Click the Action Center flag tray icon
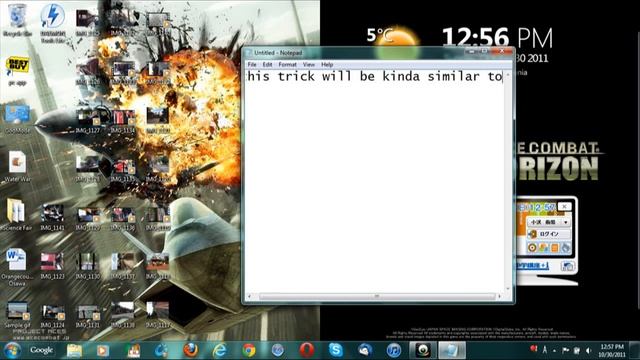 tap(566, 350)
